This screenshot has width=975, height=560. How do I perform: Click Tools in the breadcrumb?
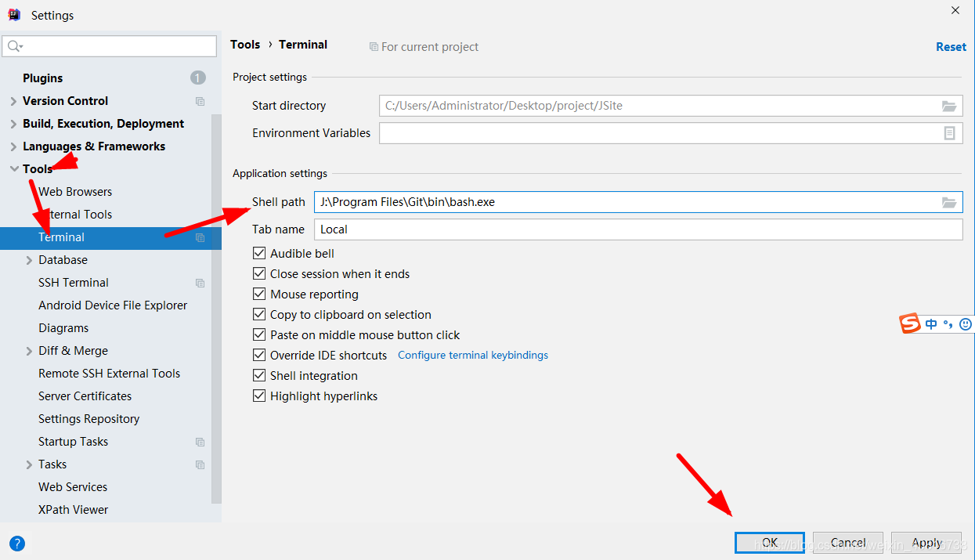point(245,45)
